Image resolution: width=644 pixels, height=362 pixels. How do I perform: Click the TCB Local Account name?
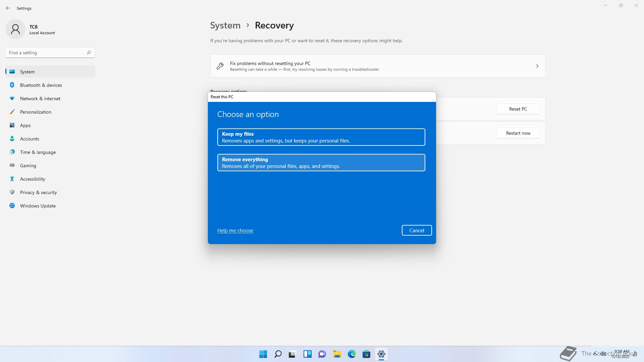(42, 29)
